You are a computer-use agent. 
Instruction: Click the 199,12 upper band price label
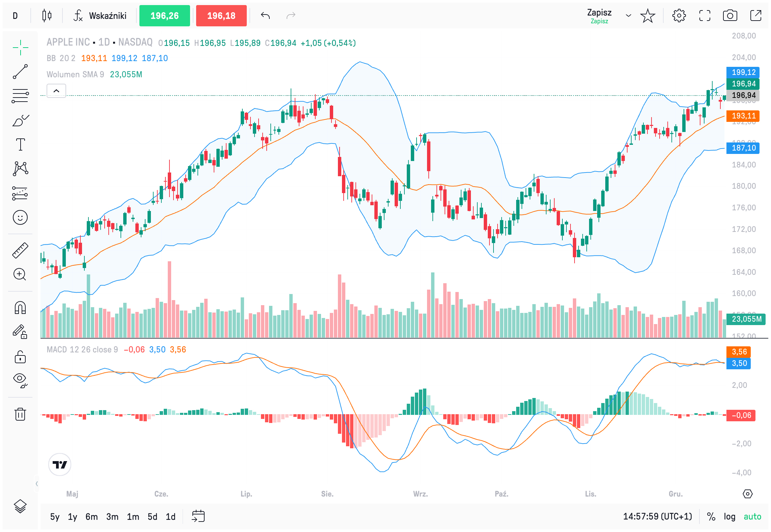coord(743,72)
